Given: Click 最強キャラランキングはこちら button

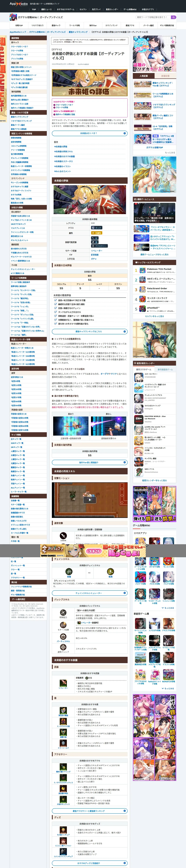Looking at the screenshot, I should (x=90, y=332).
